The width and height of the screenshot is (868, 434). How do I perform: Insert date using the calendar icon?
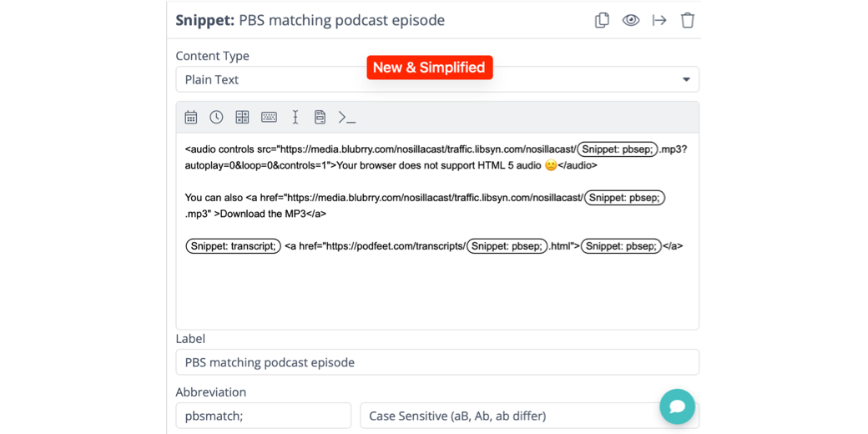(x=191, y=118)
